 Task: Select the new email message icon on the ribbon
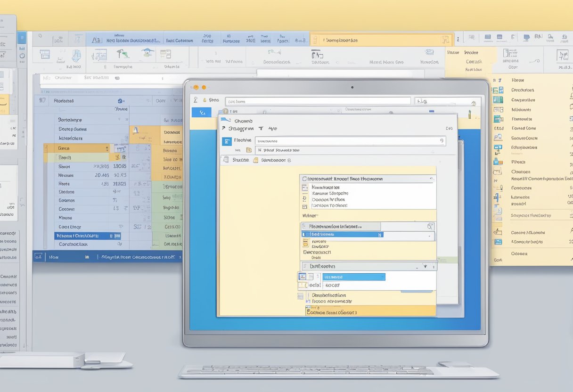coord(44,54)
